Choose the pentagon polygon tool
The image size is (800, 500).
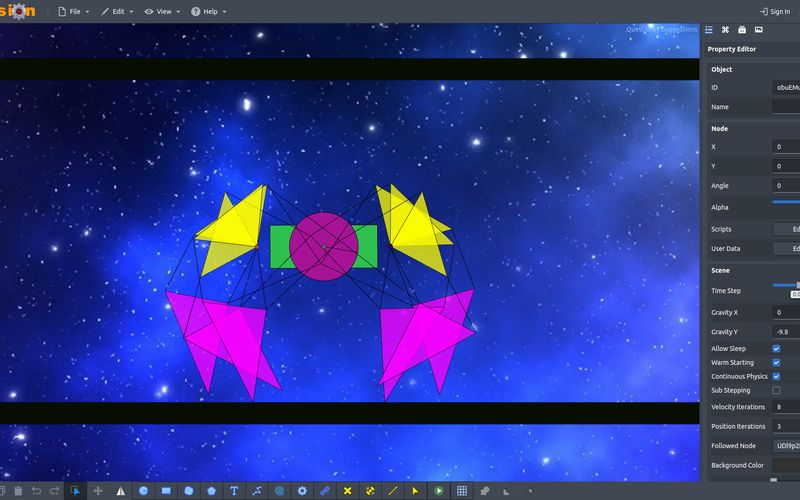click(211, 491)
